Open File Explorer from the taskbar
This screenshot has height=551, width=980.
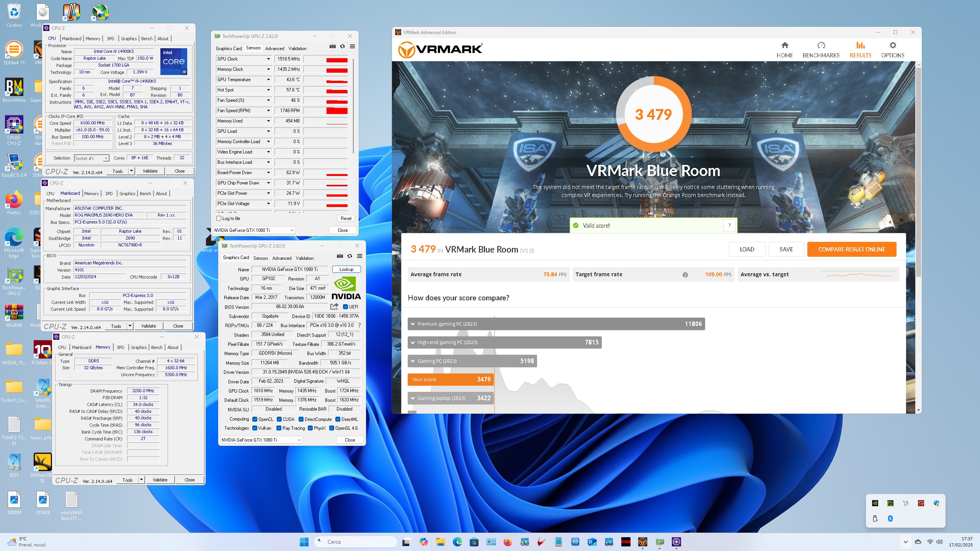coord(440,542)
